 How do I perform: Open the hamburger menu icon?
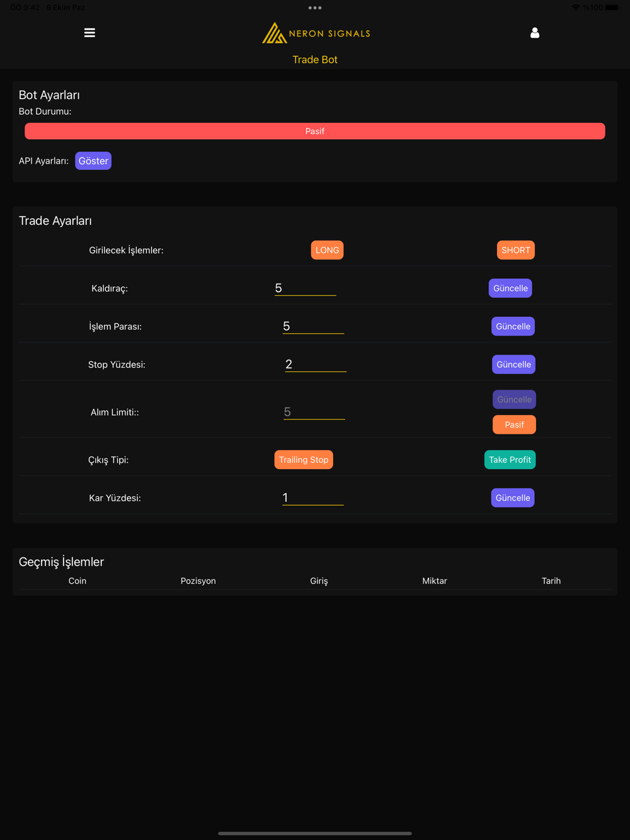[x=89, y=33]
